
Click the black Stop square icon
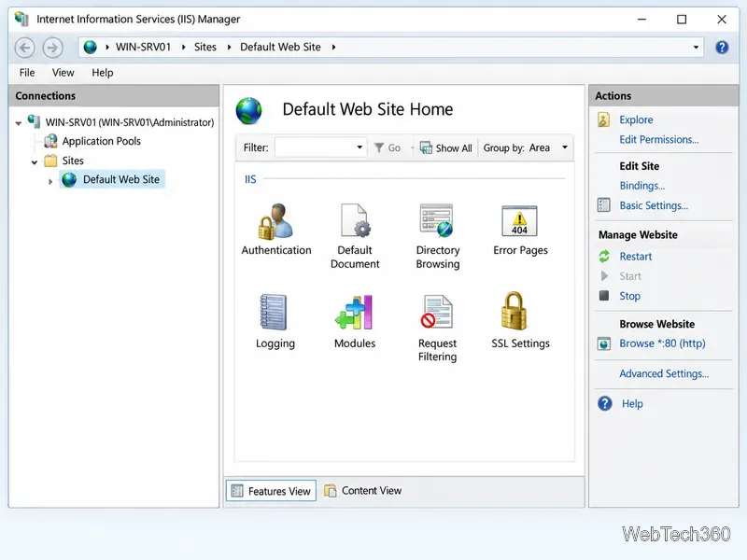pyautogui.click(x=604, y=295)
